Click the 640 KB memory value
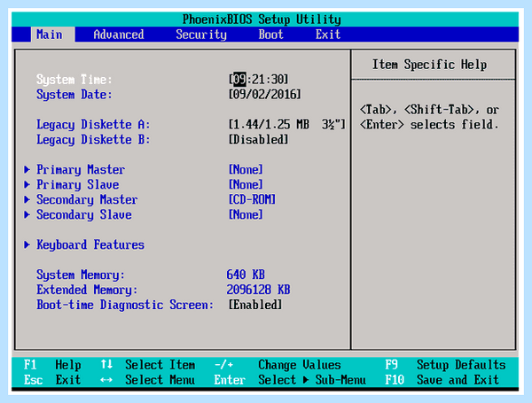This screenshot has height=403, width=532. coord(246,275)
